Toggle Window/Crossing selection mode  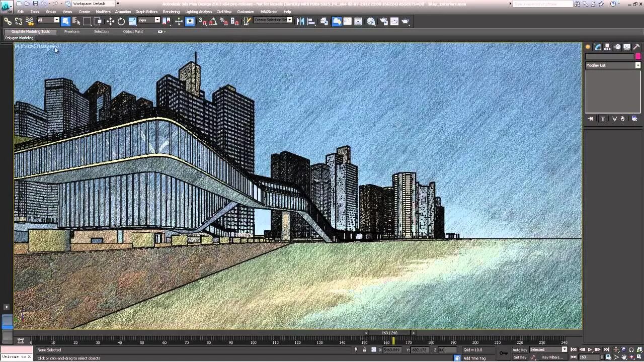click(98, 21)
